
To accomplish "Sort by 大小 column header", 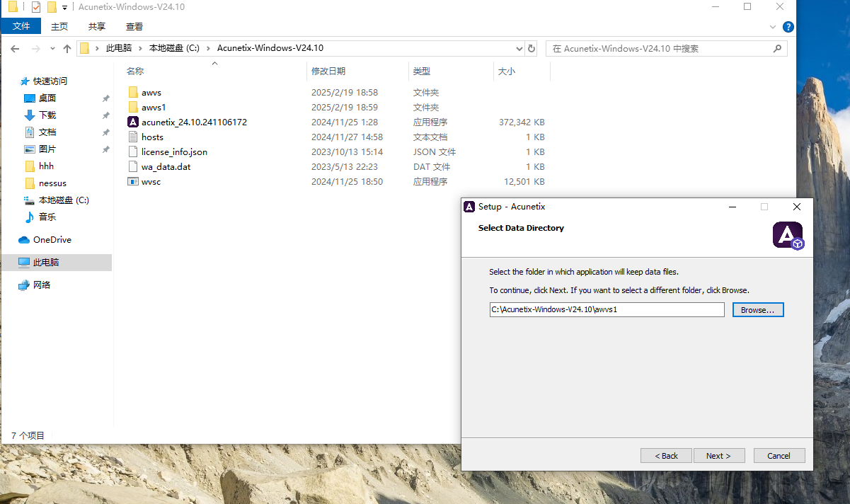I will [507, 71].
